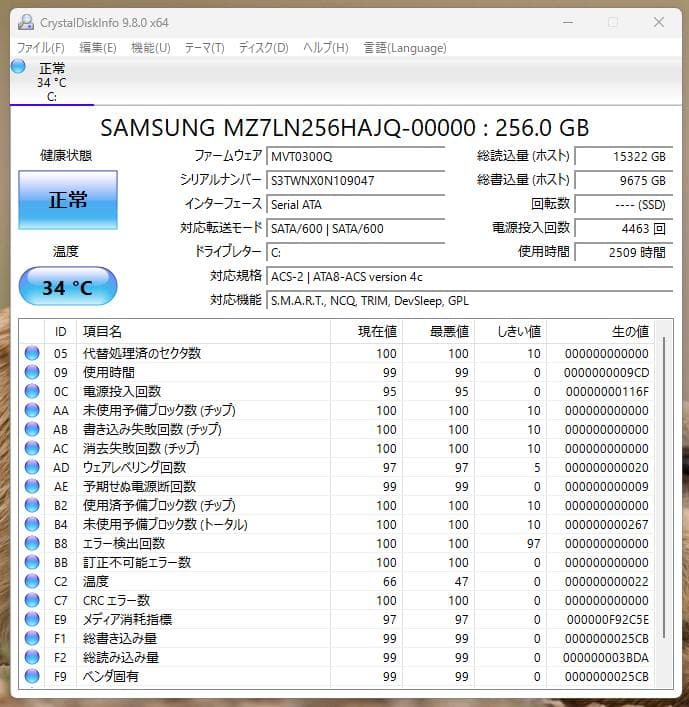
Task: Select the CRC エラー数 row name
Action: tap(116, 600)
